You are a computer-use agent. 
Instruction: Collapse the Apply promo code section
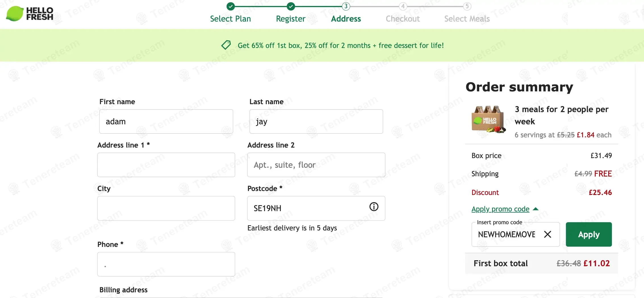536,209
